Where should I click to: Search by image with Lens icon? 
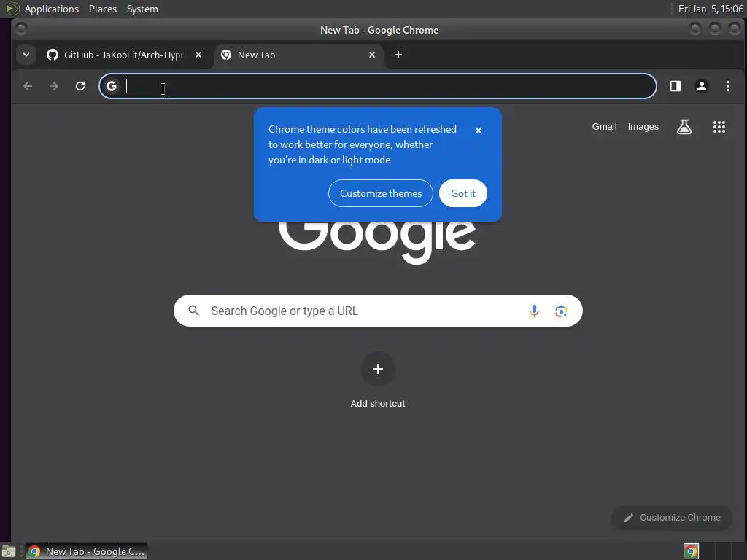pyautogui.click(x=561, y=311)
